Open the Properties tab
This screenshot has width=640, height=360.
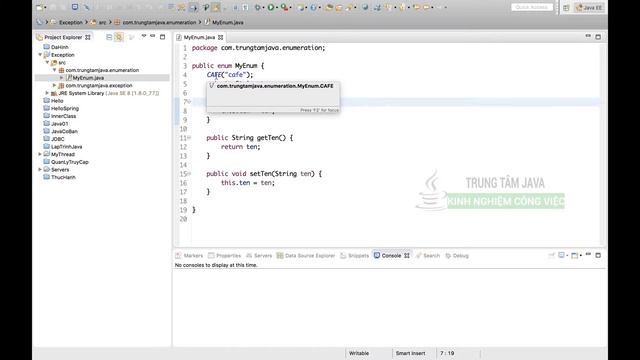click(228, 256)
